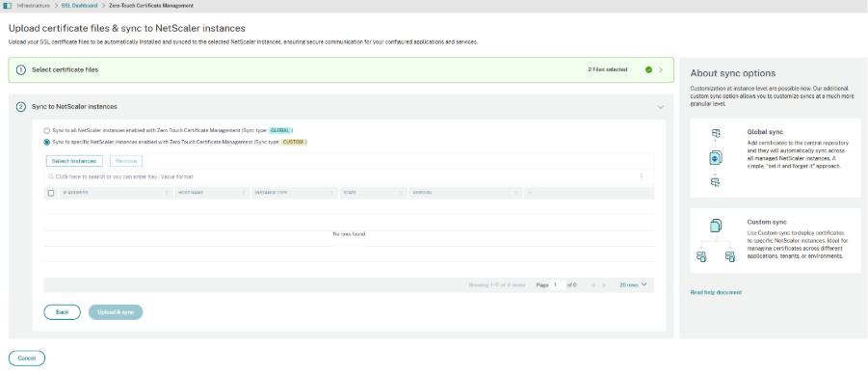Click the Back button
868x374 pixels.
[x=62, y=312]
